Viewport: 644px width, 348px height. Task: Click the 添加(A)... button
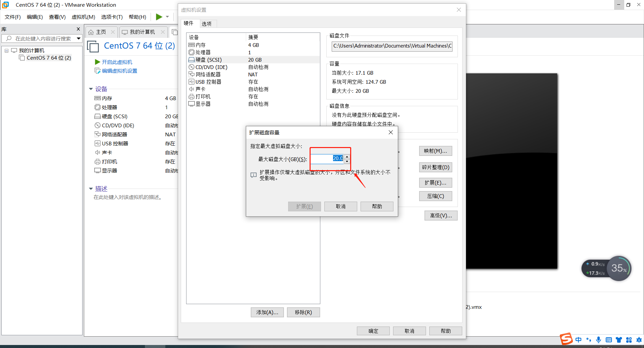click(267, 312)
